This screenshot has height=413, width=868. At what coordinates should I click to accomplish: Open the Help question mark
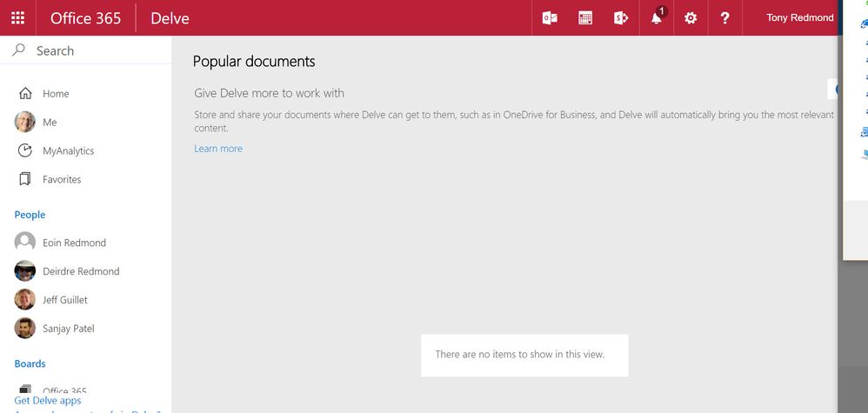(724, 18)
